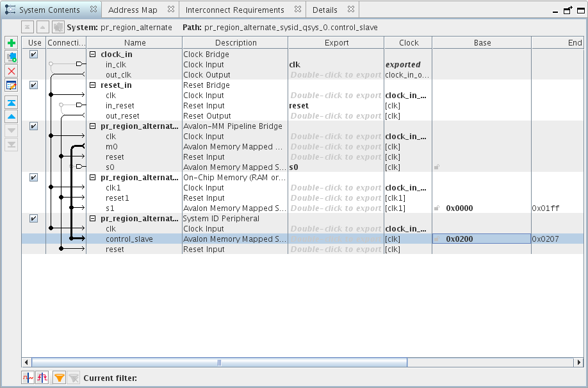Uncheck the Use checkbox for clock_in
This screenshot has height=388, width=588.
pos(33,55)
